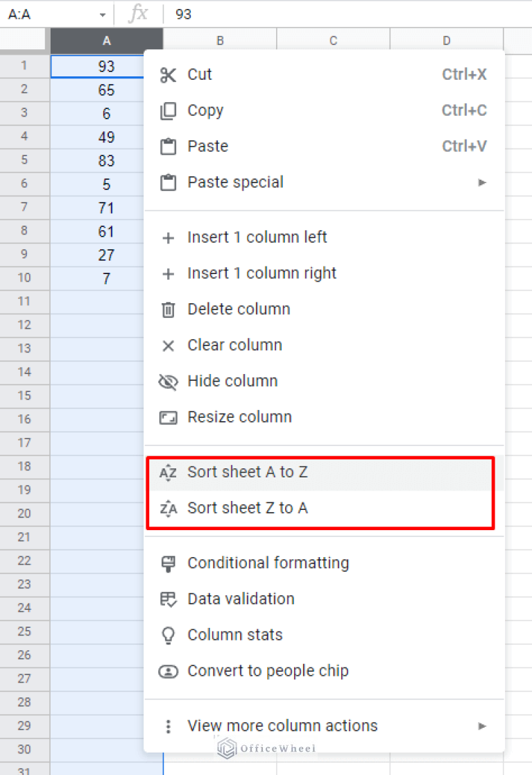The image size is (532, 775).
Task: Select Sort sheet Z to A
Action: [x=248, y=509]
